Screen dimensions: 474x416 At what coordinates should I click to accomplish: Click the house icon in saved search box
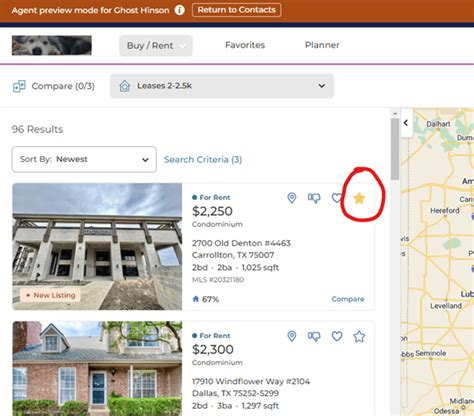[125, 86]
